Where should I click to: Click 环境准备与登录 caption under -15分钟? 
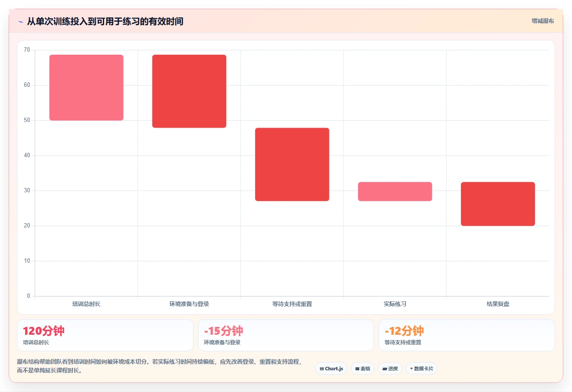pos(222,343)
